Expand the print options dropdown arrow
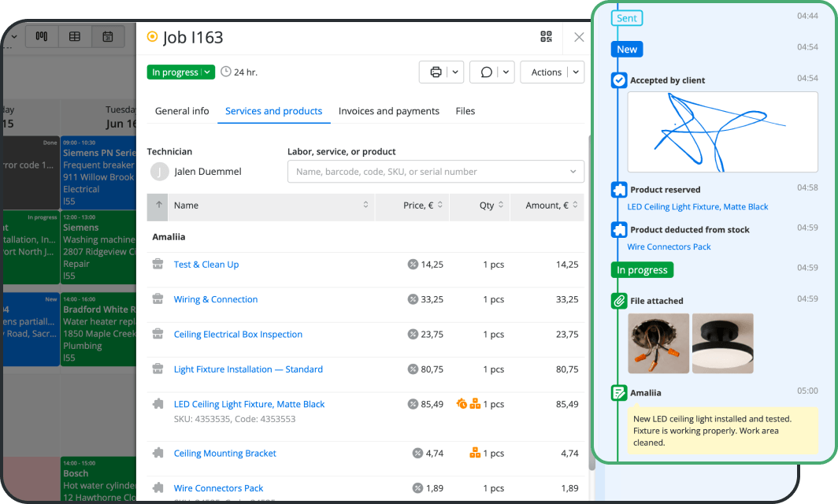The width and height of the screenshot is (838, 504). (x=455, y=72)
